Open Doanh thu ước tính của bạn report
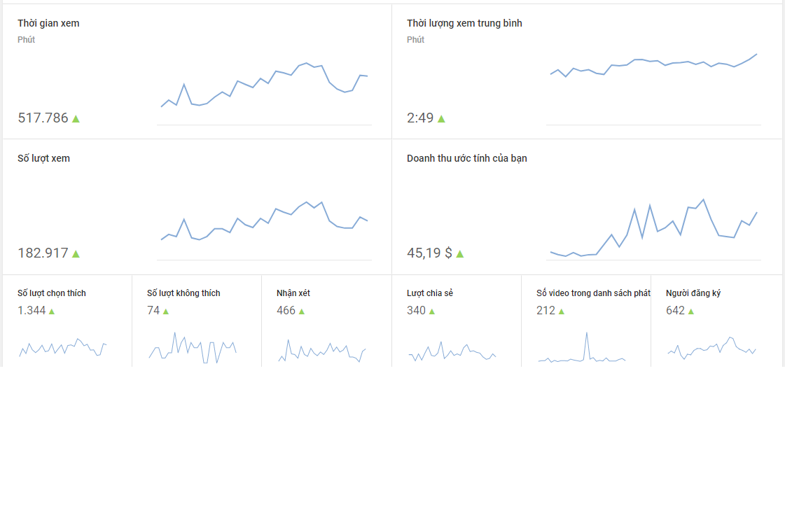785x532 pixels. coord(466,158)
